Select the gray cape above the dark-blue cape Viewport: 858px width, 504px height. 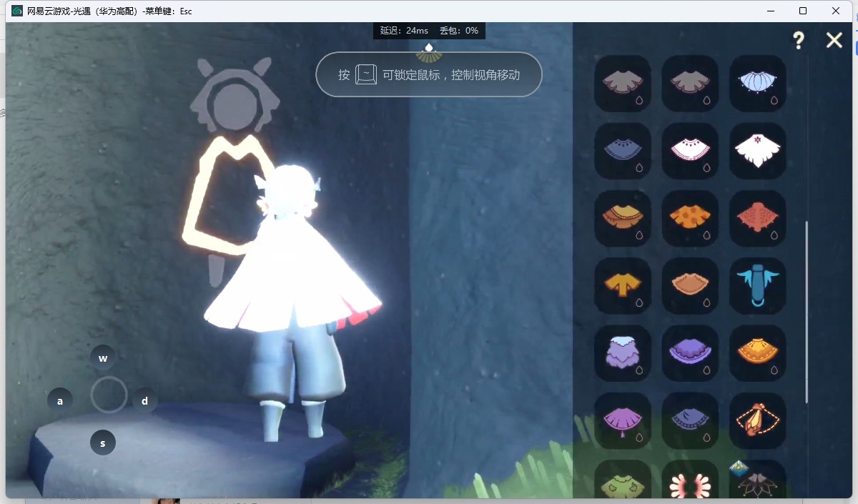623,83
